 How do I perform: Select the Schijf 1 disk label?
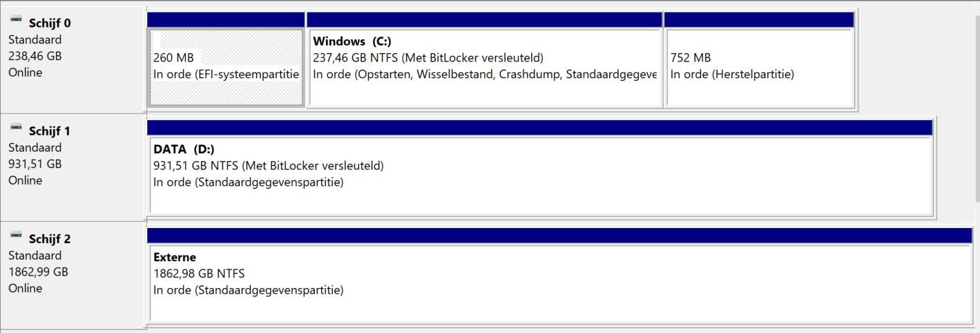(49, 131)
